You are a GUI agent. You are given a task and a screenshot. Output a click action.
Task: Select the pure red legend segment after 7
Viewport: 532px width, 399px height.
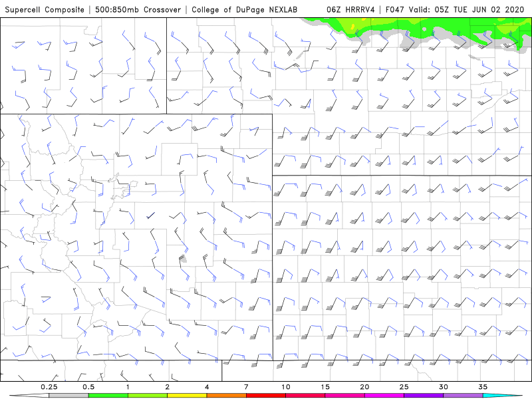[x=265, y=396]
